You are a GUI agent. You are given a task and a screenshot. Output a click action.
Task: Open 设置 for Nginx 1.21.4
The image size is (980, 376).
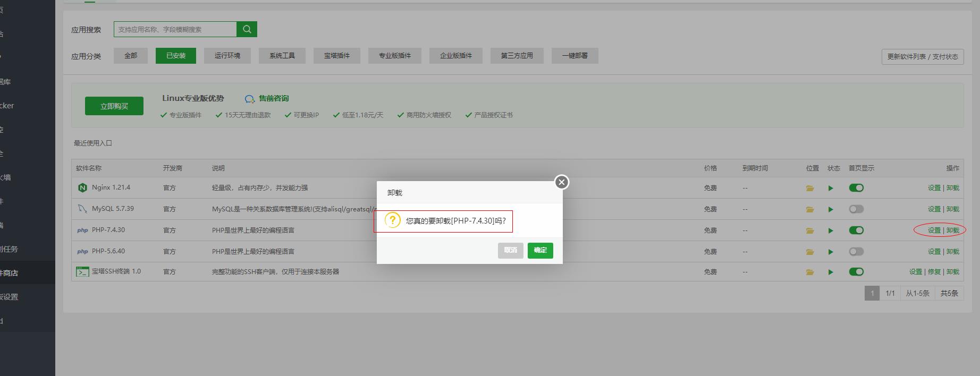click(934, 188)
